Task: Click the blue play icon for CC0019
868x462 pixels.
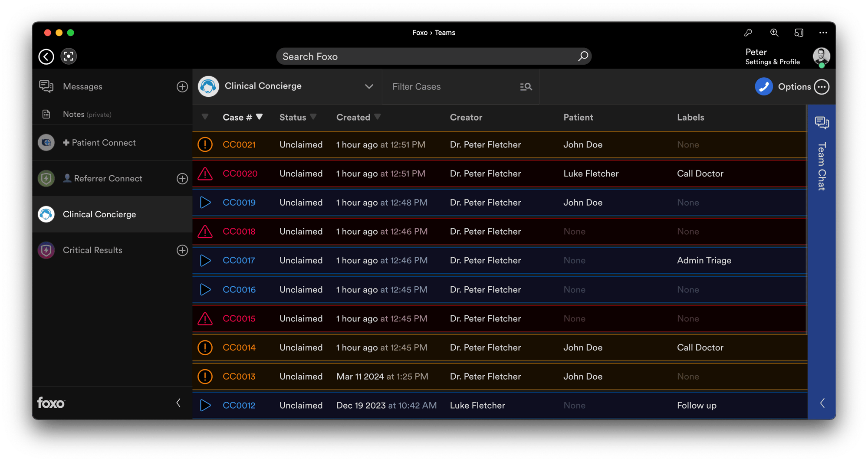Action: (205, 203)
